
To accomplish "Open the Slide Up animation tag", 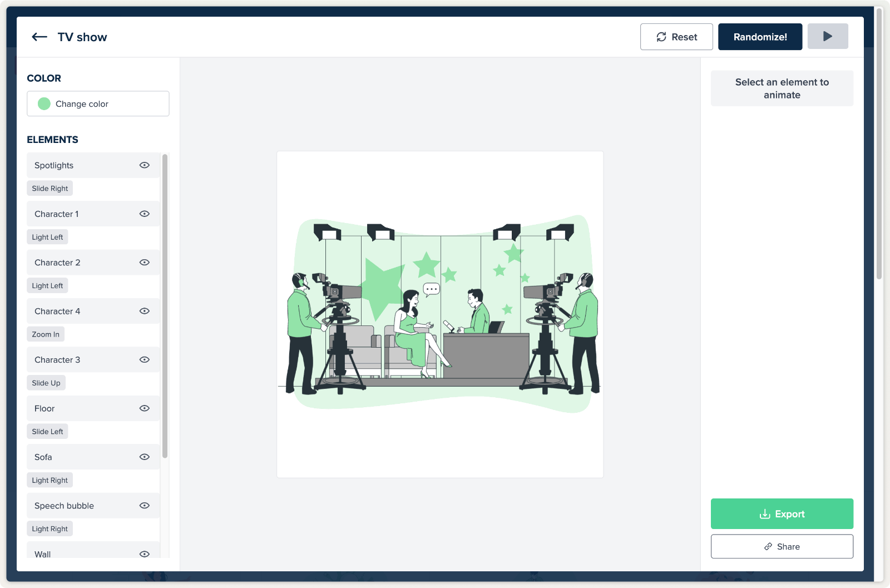I will point(46,383).
